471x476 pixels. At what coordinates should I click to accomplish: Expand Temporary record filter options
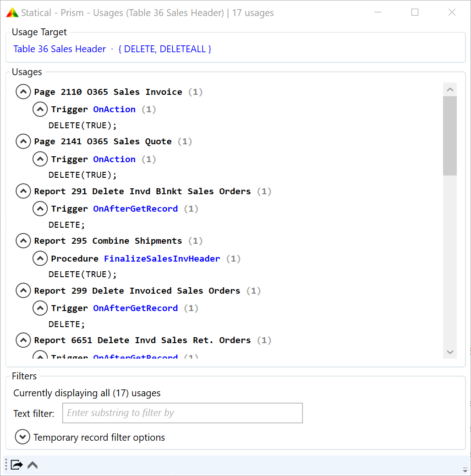(22, 437)
